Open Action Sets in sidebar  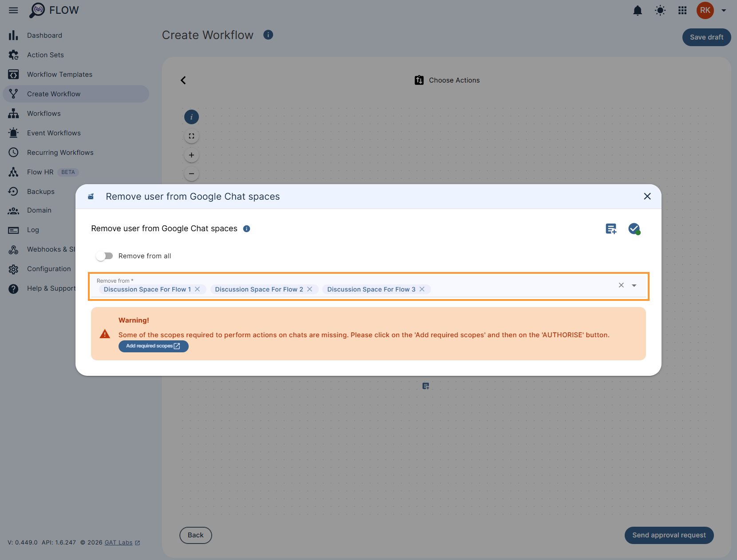pos(75,55)
